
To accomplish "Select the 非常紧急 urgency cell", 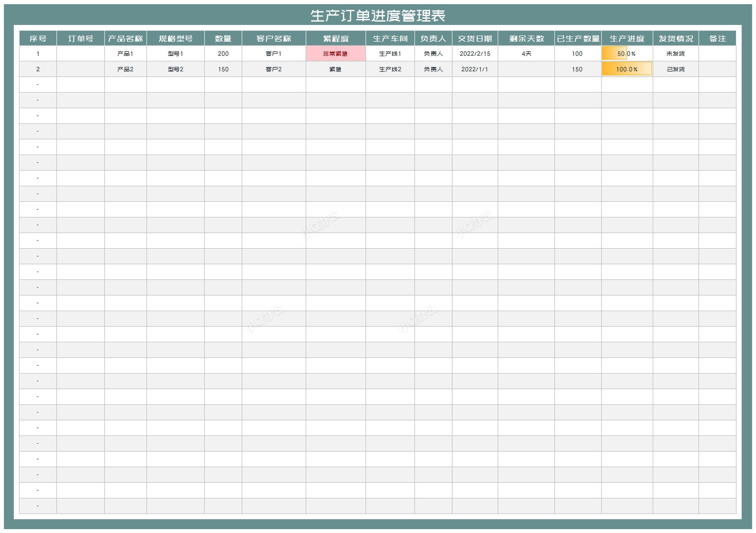I will point(336,54).
